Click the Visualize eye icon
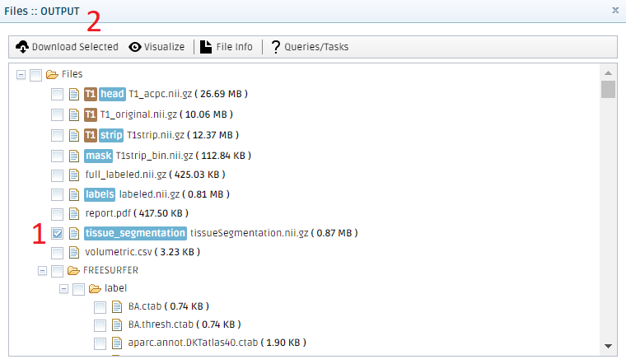 click(135, 47)
